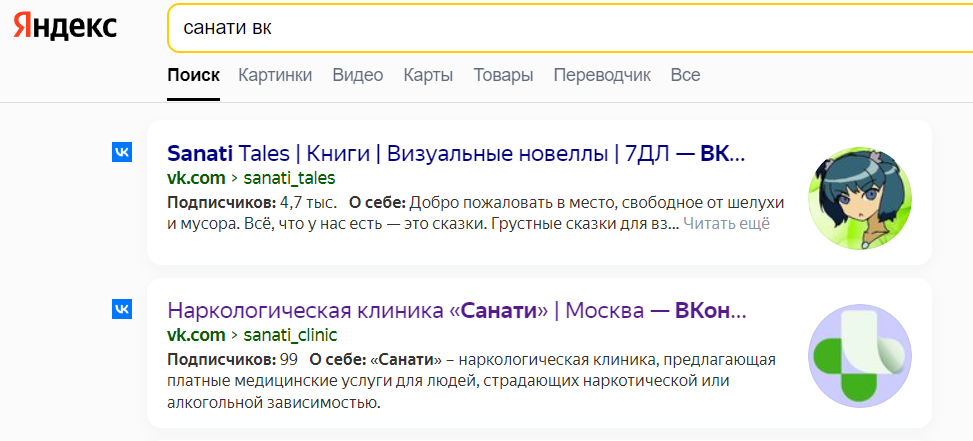Image resolution: width=973 pixels, height=441 pixels.
Task: Switch to the 'Картинки' tab
Action: pyautogui.click(x=275, y=75)
